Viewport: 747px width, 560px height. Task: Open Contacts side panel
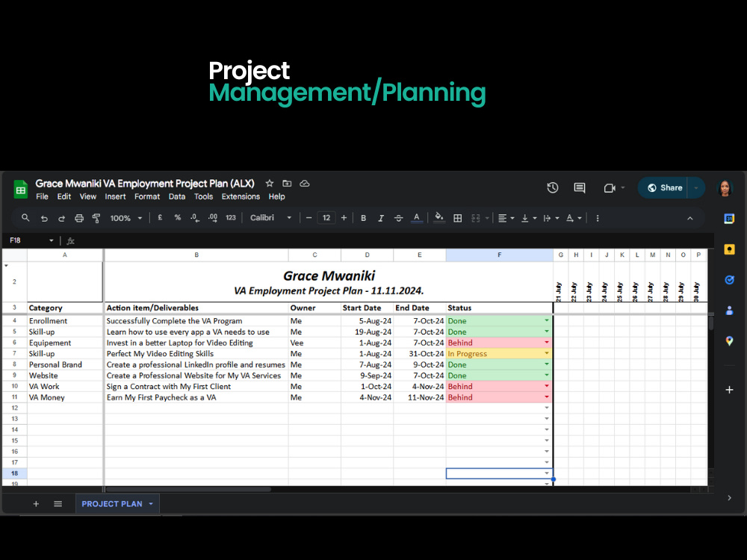click(x=729, y=311)
